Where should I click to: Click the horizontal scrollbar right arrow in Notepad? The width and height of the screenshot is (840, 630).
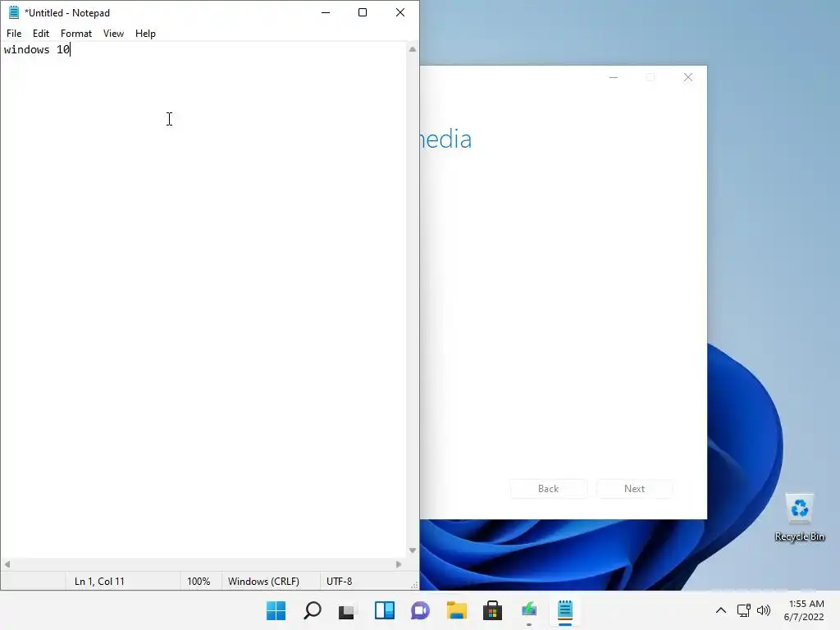click(399, 564)
